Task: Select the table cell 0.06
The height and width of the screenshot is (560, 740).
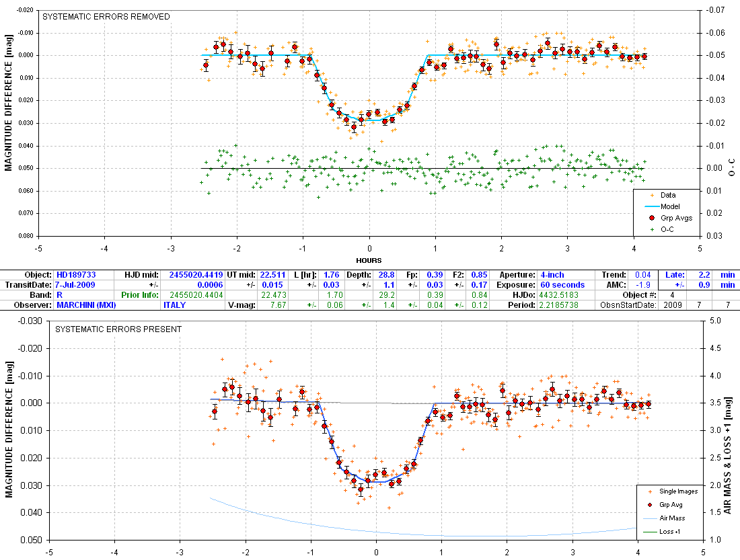Action: 334,305
